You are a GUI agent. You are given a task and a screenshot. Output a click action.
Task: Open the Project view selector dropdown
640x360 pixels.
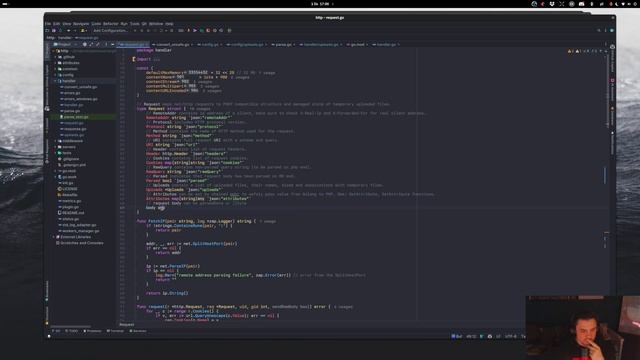click(65, 44)
